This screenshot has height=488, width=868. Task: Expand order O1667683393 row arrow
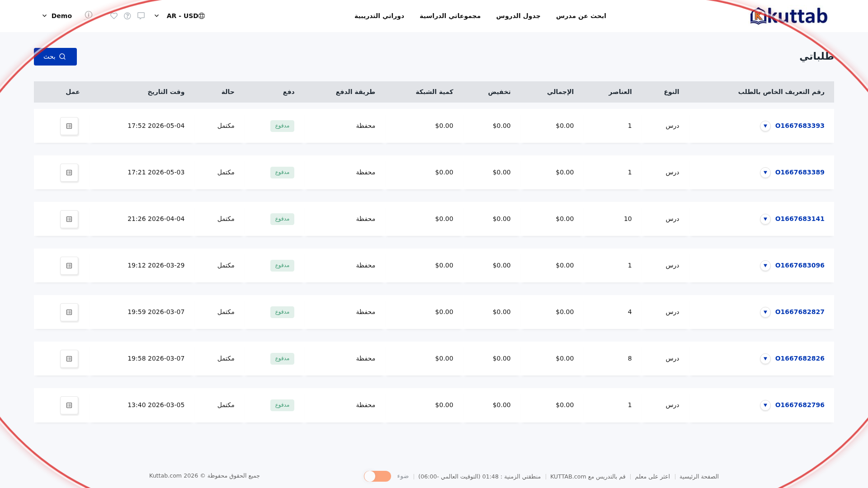point(765,126)
